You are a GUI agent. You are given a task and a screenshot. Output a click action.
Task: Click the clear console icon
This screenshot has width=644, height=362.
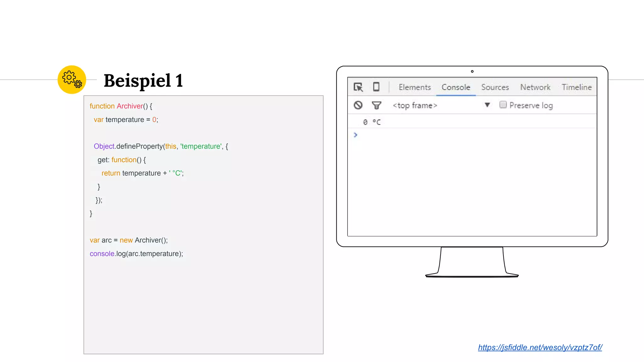coord(358,105)
